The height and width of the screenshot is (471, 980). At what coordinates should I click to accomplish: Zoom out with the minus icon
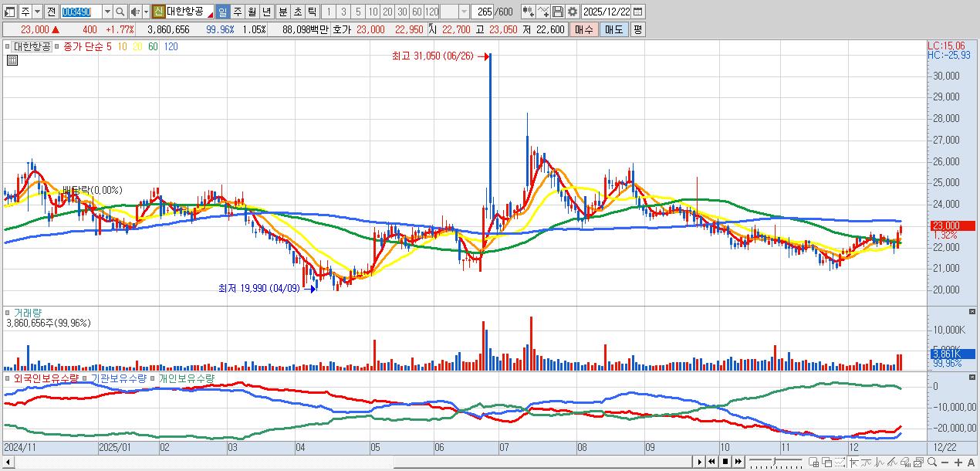945,463
